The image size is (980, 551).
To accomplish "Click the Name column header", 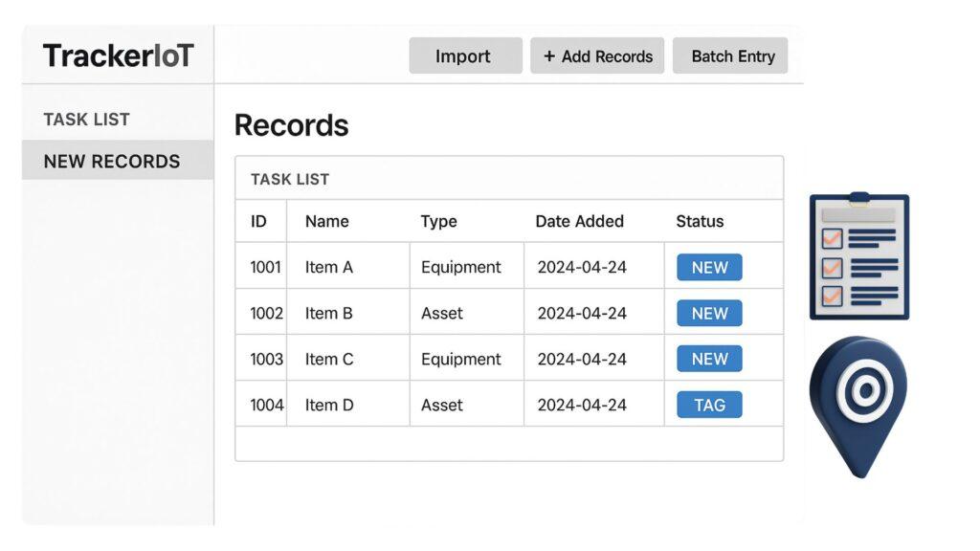I will pyautogui.click(x=326, y=221).
